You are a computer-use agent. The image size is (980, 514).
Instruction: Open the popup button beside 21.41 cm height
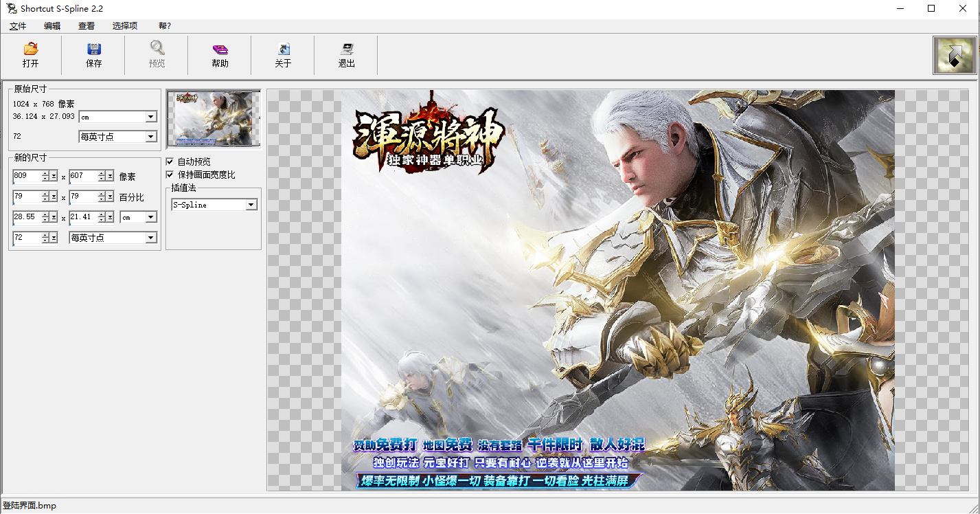pos(110,217)
